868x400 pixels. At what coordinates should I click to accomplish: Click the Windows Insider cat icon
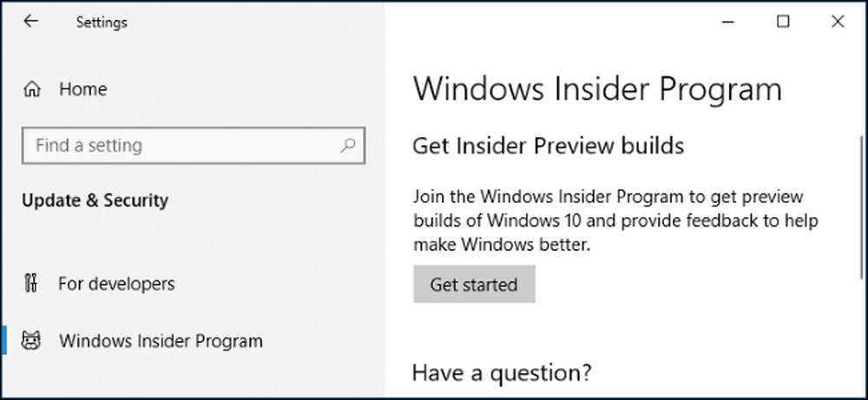coord(31,341)
